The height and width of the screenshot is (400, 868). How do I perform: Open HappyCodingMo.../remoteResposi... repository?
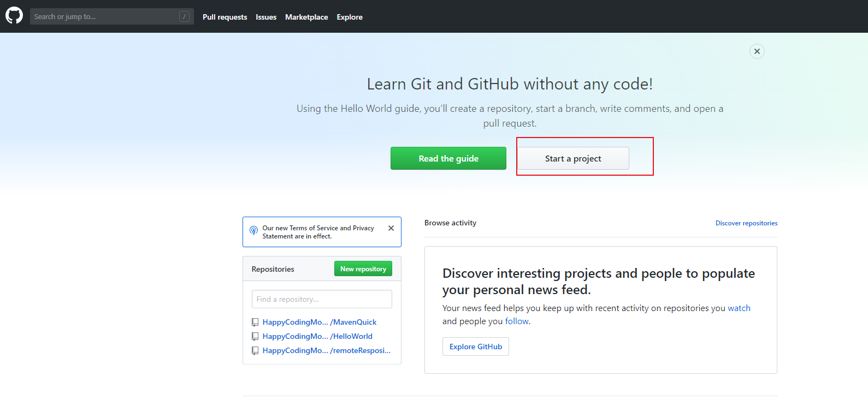point(327,350)
